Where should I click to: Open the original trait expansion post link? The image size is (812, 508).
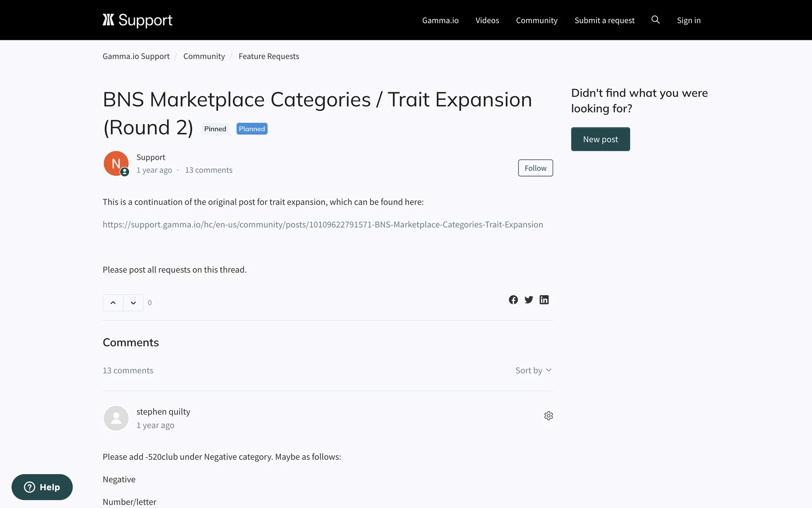(x=323, y=224)
